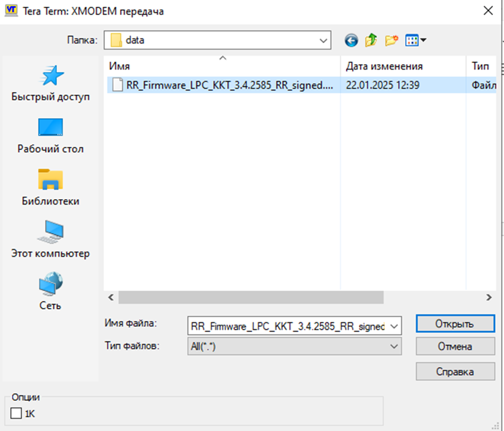The image size is (504, 431).
Task: Open the View menu icon
Action: 415,40
